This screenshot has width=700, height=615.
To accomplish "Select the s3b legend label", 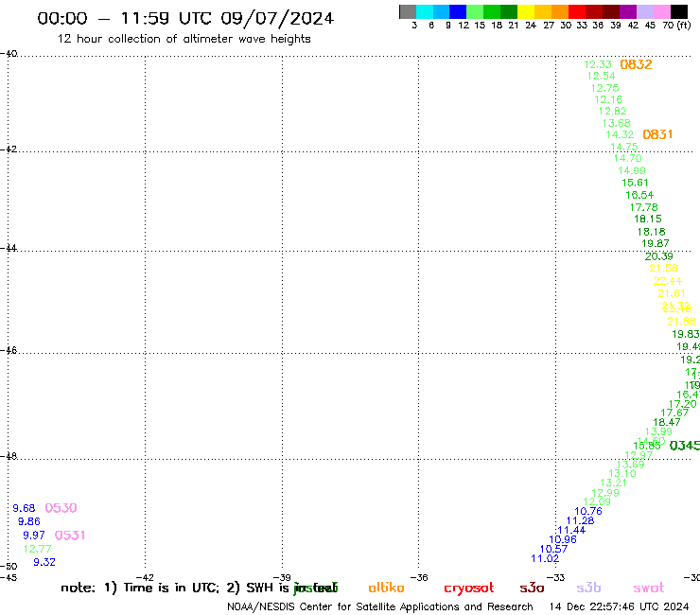I will point(588,588).
